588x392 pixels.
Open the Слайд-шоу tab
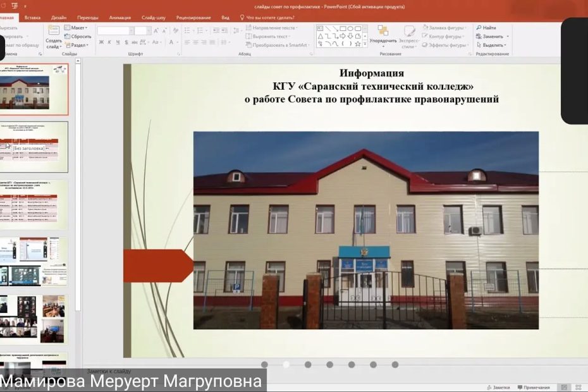coord(154,18)
